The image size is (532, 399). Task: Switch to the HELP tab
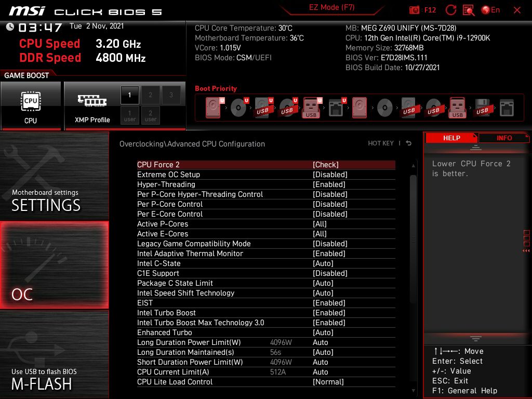(x=451, y=138)
